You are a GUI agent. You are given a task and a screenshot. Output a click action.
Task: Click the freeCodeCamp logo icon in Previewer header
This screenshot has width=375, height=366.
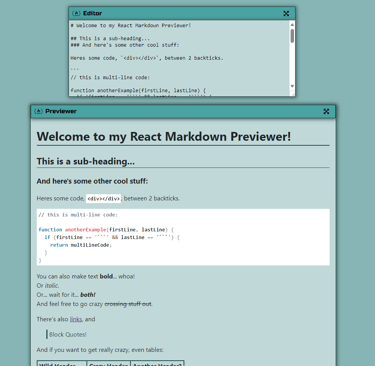[x=39, y=111]
